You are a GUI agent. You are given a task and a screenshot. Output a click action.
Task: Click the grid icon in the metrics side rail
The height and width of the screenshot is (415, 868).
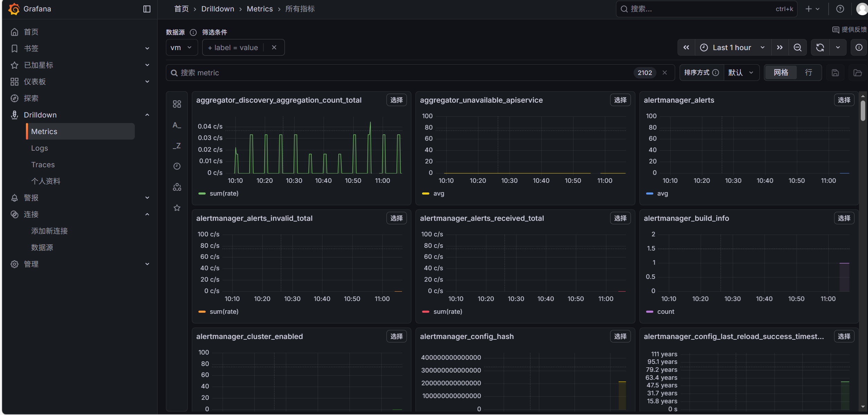pos(177,104)
